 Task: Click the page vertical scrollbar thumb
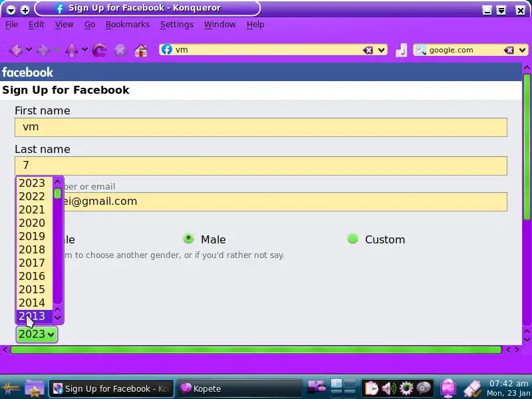(527, 146)
